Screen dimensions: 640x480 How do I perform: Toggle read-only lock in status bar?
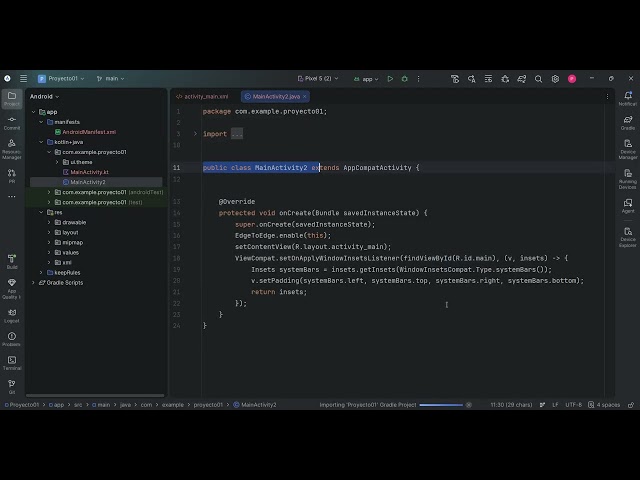(x=631, y=405)
